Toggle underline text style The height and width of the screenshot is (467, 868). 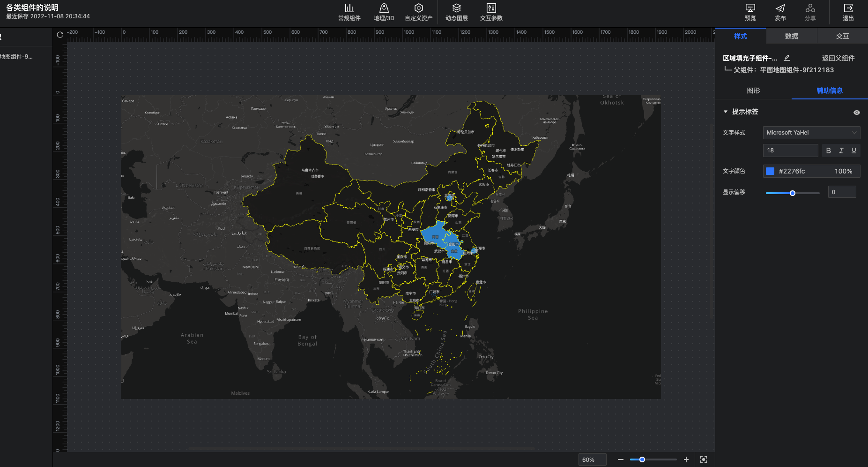pyautogui.click(x=853, y=151)
